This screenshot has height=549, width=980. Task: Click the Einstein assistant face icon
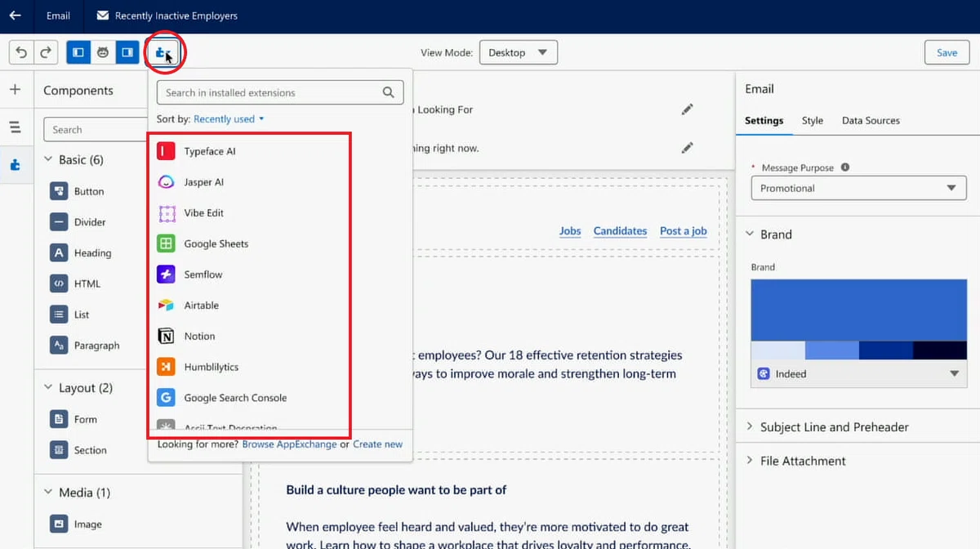click(103, 52)
